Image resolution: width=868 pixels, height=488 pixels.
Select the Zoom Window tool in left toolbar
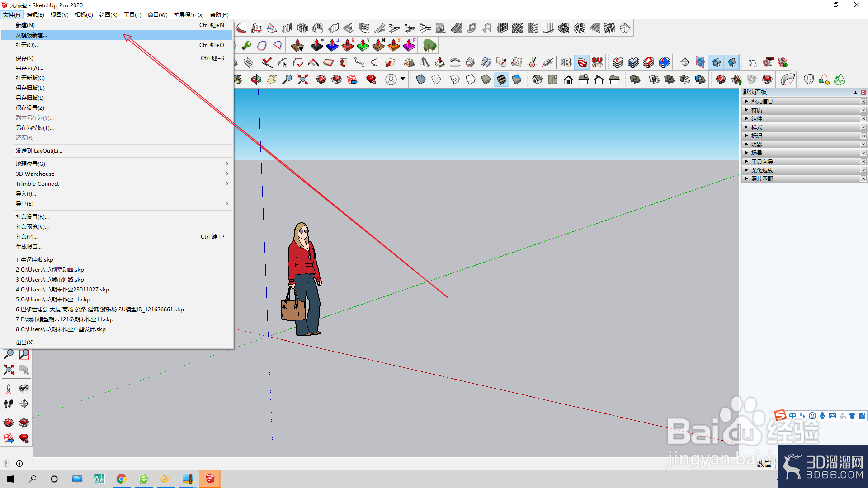tap(24, 354)
